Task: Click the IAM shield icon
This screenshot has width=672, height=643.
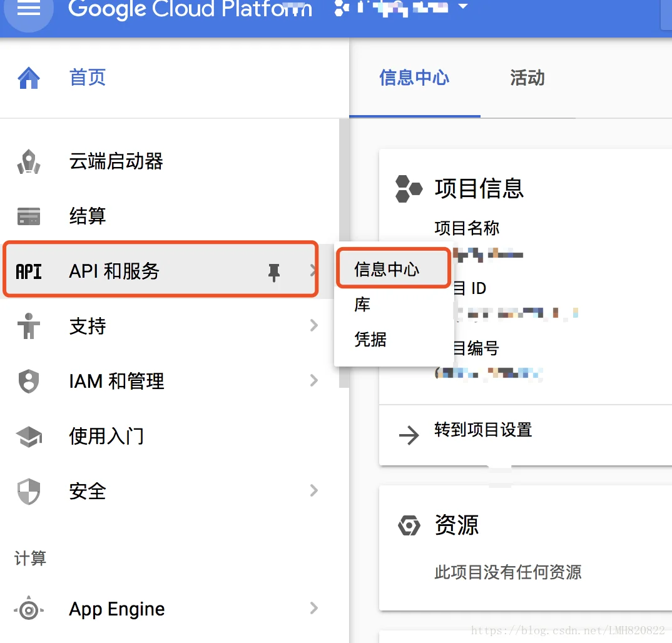Action: point(29,381)
